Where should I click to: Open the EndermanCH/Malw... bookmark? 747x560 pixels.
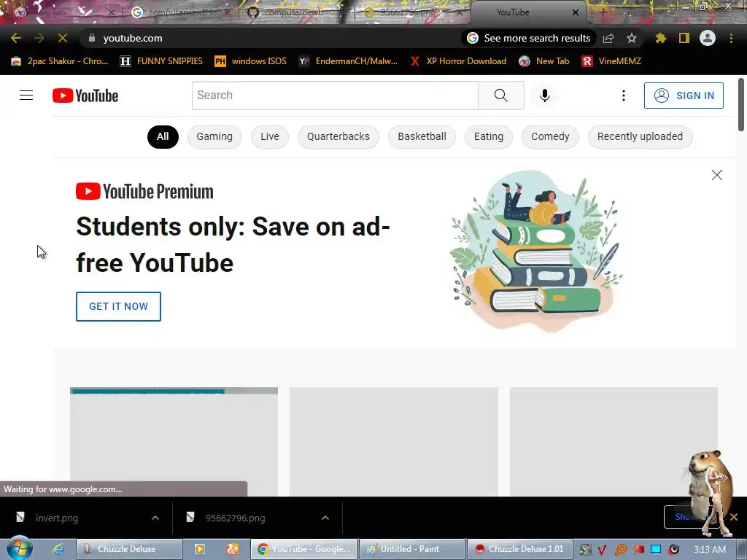[x=348, y=61]
